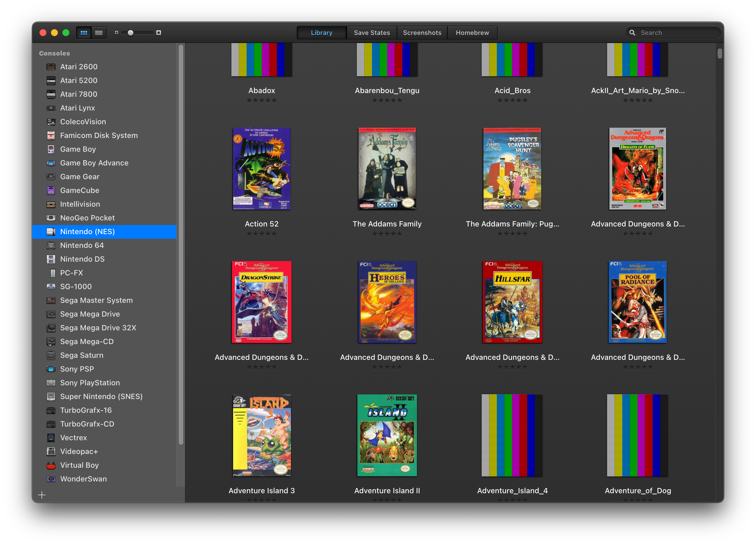Select the Adventure Island 3 cover
This screenshot has height=545, width=756.
click(262, 435)
